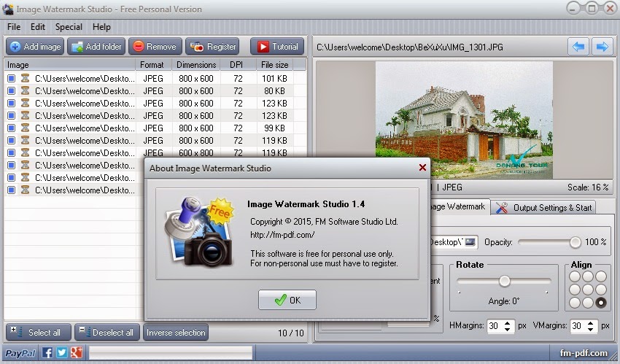
Task: Click the HMargins input field
Action: point(495,326)
